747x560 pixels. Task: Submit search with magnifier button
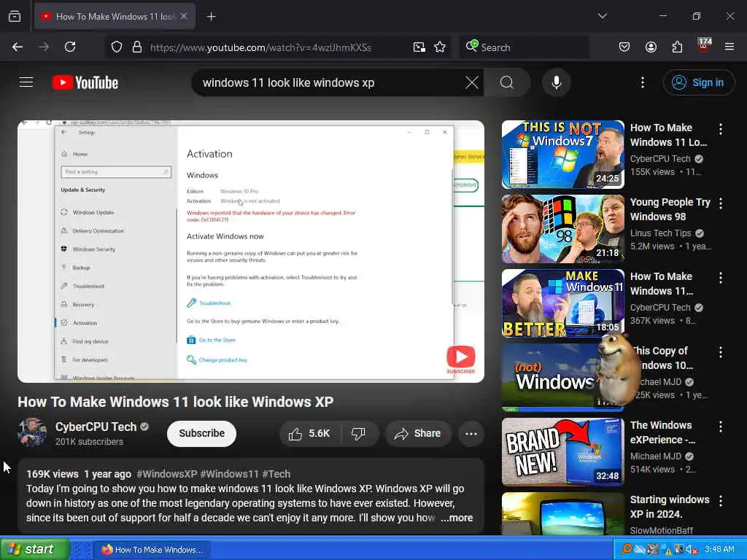(507, 82)
